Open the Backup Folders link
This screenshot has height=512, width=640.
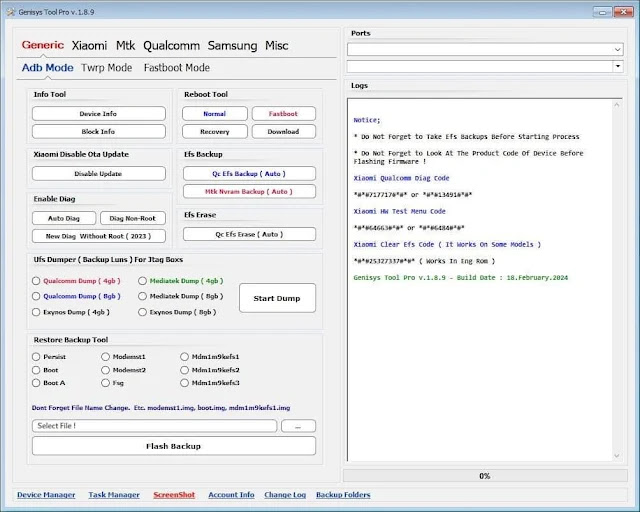pos(343,495)
